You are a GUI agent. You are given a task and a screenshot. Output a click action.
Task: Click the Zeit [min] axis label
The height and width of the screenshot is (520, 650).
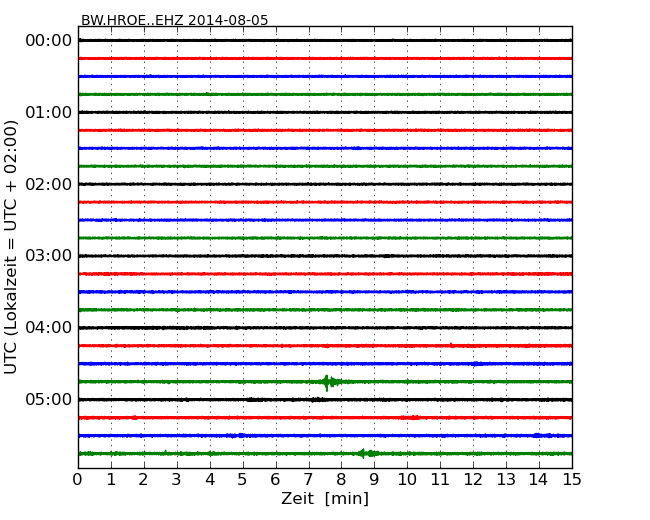coord(325,498)
